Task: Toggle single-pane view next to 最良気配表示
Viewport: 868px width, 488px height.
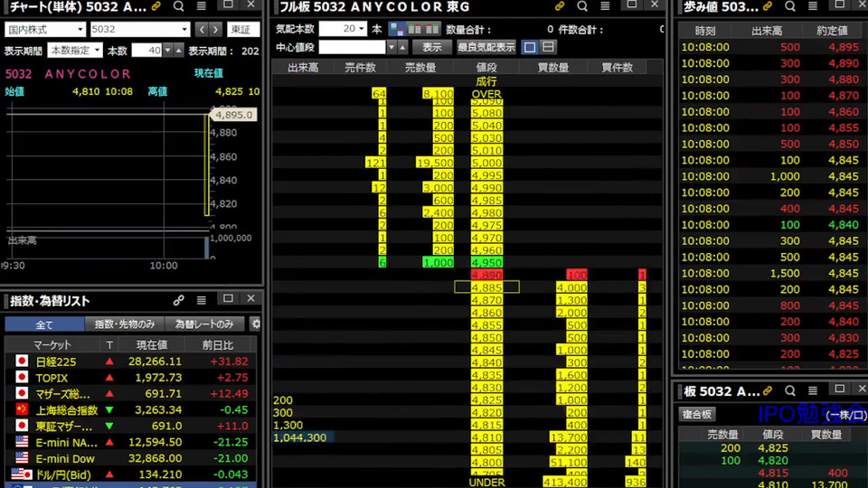Action: (x=530, y=47)
